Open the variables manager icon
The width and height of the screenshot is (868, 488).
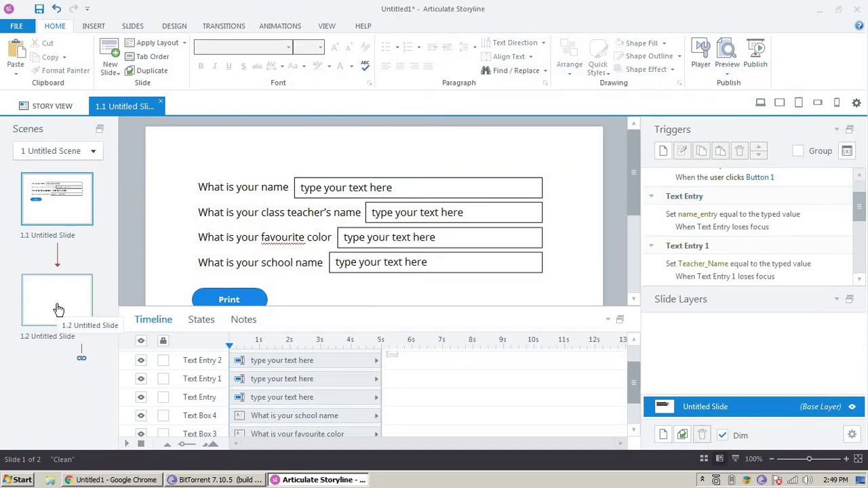click(x=847, y=151)
